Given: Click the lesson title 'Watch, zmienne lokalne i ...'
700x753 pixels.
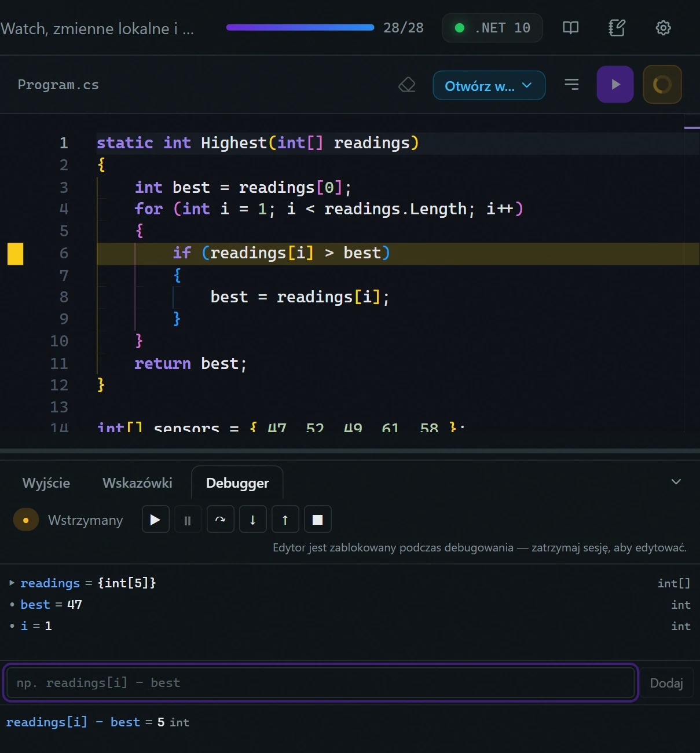Looking at the screenshot, I should click(x=97, y=28).
